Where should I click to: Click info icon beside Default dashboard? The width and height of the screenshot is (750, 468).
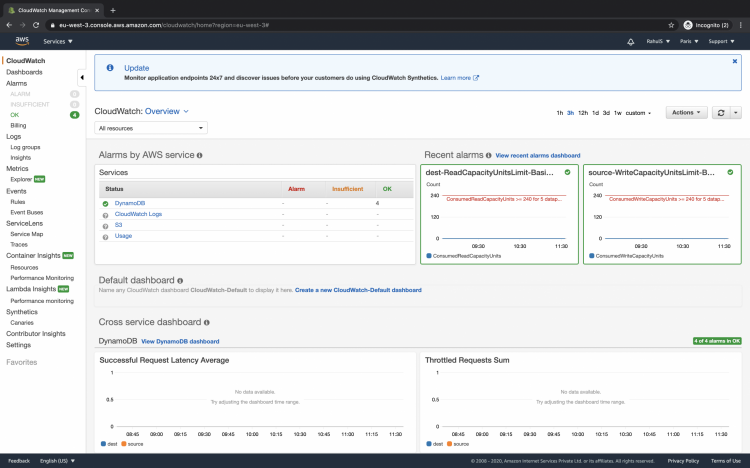[x=180, y=281]
